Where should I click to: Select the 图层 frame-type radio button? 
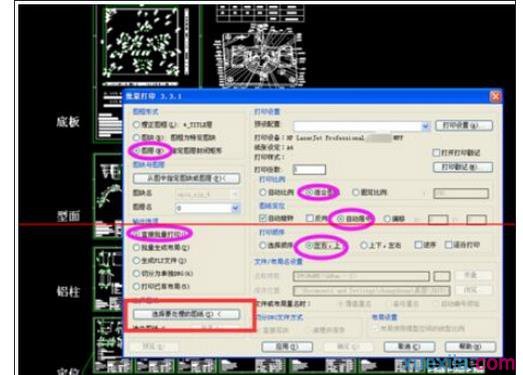pyautogui.click(x=137, y=151)
